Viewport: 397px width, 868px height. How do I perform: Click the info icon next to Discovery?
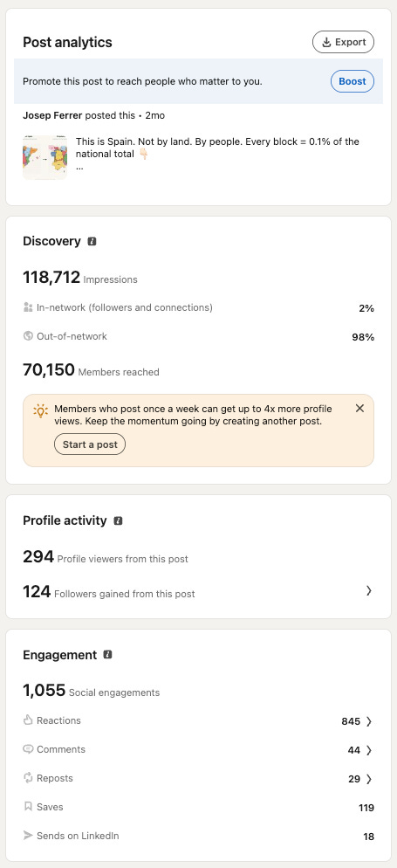coord(92,241)
